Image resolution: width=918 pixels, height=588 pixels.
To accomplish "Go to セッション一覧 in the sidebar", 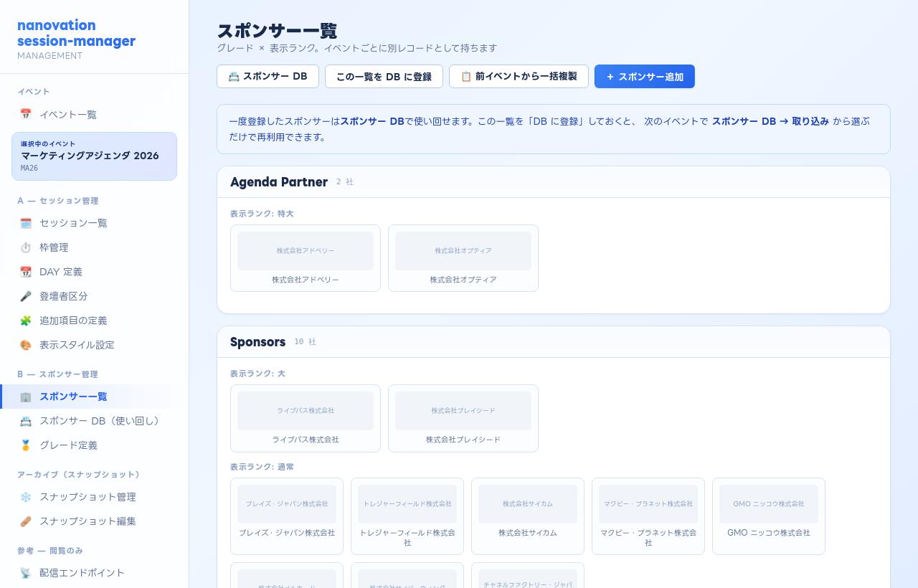I will [94, 223].
